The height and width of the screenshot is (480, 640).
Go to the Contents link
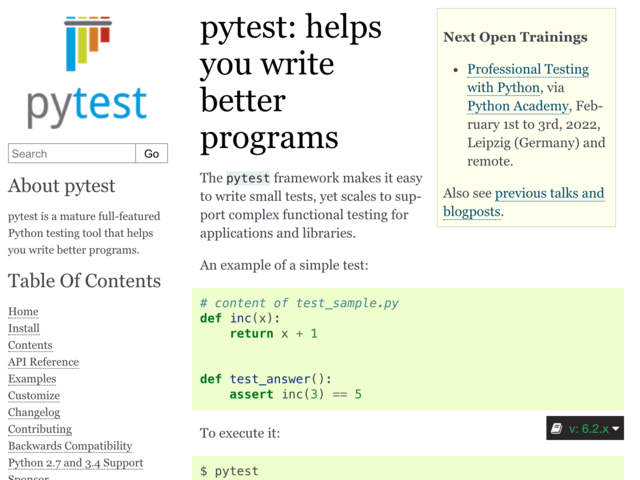coord(30,345)
